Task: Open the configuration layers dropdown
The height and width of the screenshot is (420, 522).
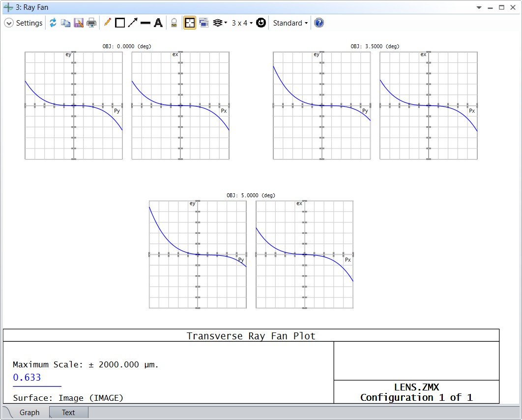Action: (x=220, y=23)
